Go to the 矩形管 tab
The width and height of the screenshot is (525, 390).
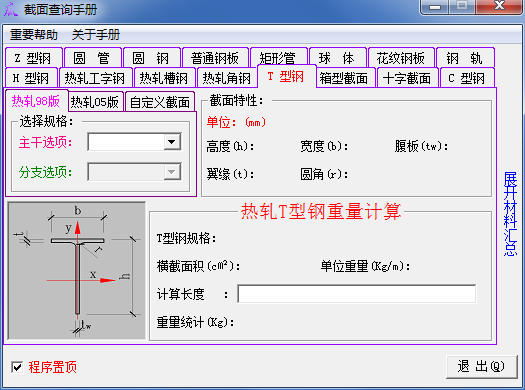278,58
